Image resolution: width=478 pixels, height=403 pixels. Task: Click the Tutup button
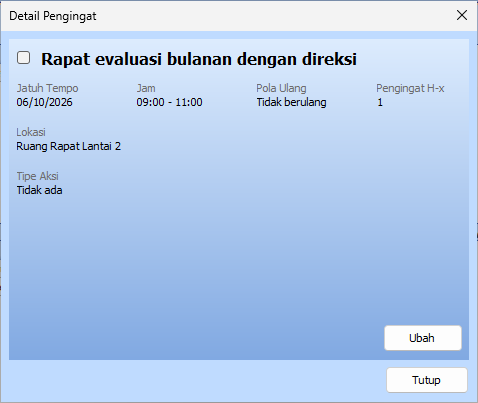pyautogui.click(x=427, y=380)
